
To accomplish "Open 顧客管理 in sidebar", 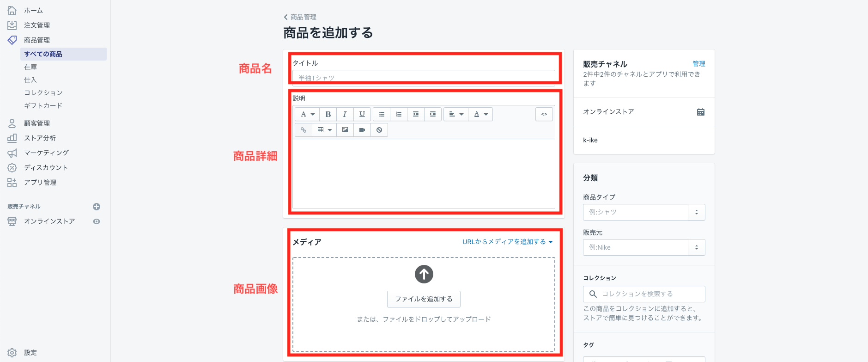I will pyautogui.click(x=37, y=123).
